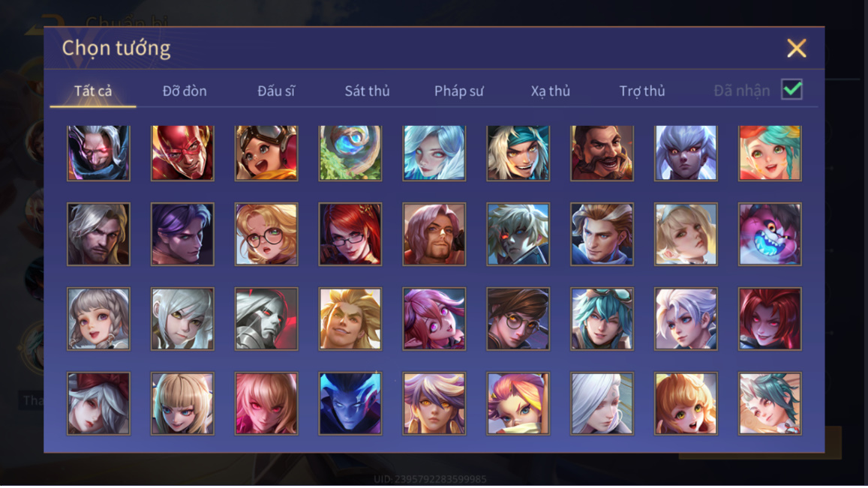Screen dimensions: 868x488
Task: Select the red-haired woman with glasses
Action: [350, 234]
